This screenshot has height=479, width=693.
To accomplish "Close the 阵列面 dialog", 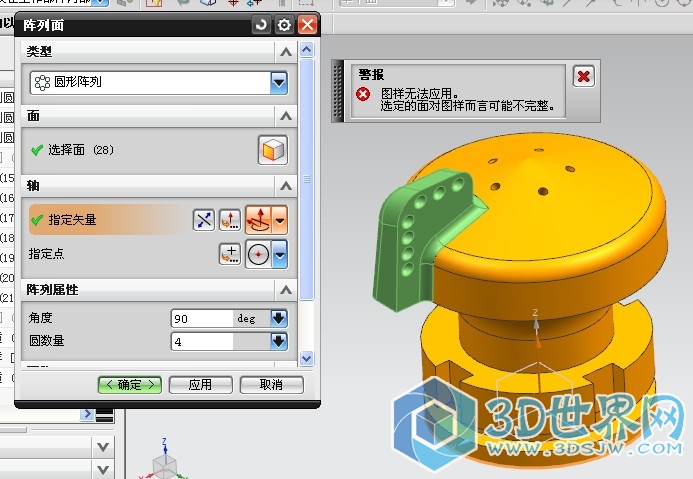I will pos(307,25).
